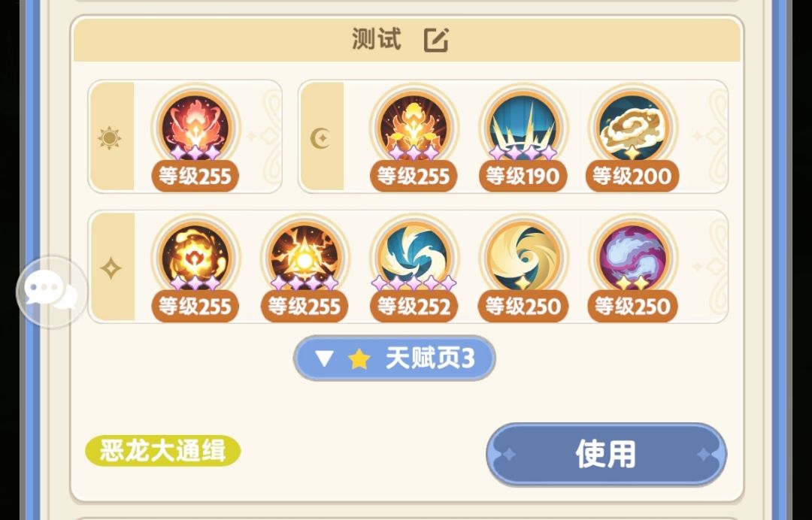Tap the 等级190 level badge

(x=523, y=177)
